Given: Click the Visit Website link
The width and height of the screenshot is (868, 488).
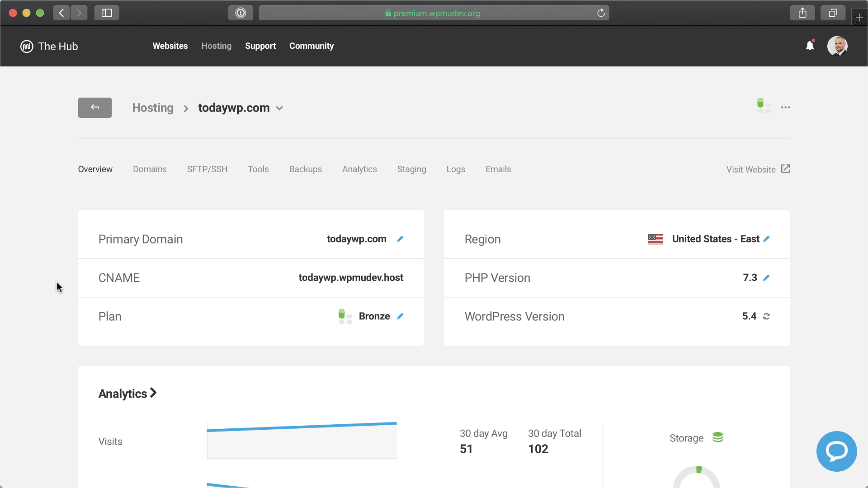Looking at the screenshot, I should 751,169.
